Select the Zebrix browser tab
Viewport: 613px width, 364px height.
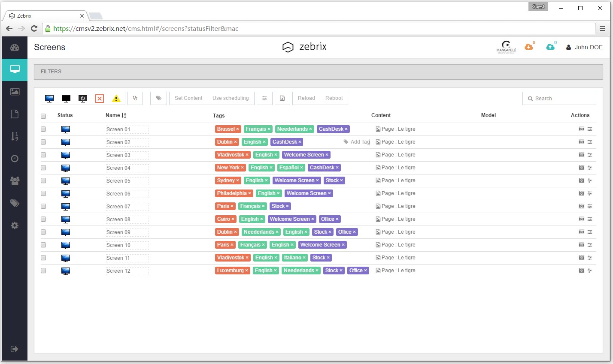click(43, 15)
